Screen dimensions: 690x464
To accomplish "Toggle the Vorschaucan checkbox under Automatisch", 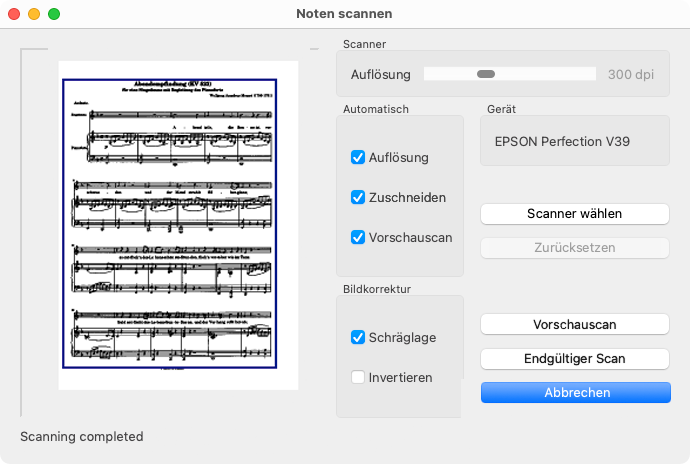I will 358,238.
